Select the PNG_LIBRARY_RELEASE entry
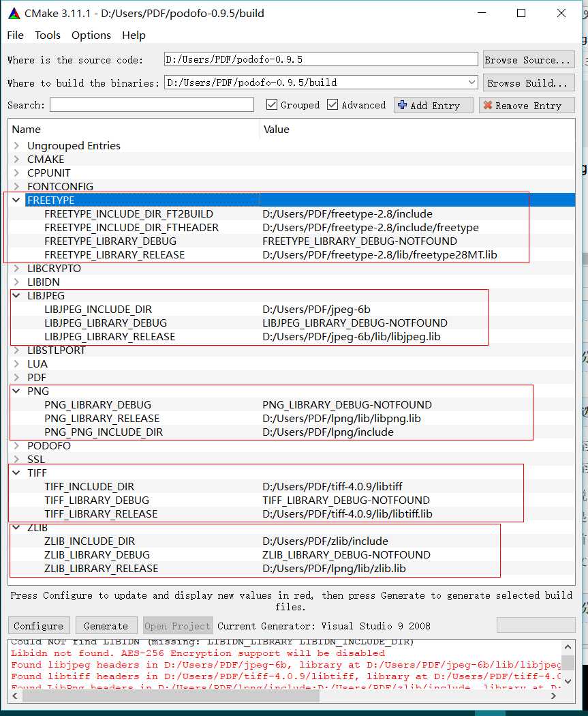This screenshot has width=588, height=716. [102, 418]
